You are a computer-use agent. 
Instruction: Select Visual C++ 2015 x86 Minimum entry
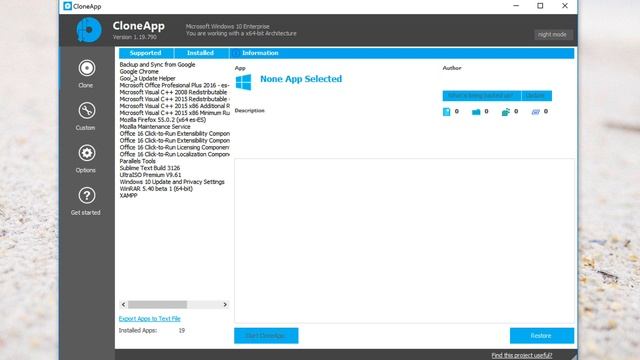click(x=174, y=113)
